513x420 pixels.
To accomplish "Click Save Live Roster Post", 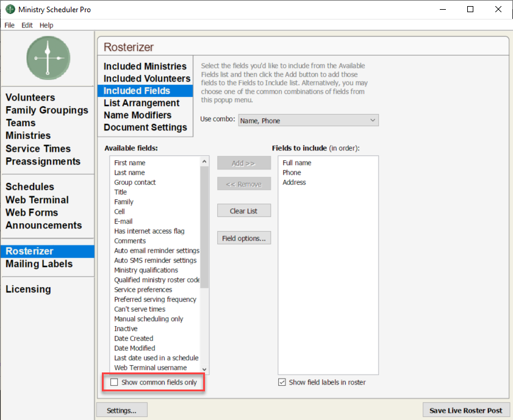I will [465, 410].
